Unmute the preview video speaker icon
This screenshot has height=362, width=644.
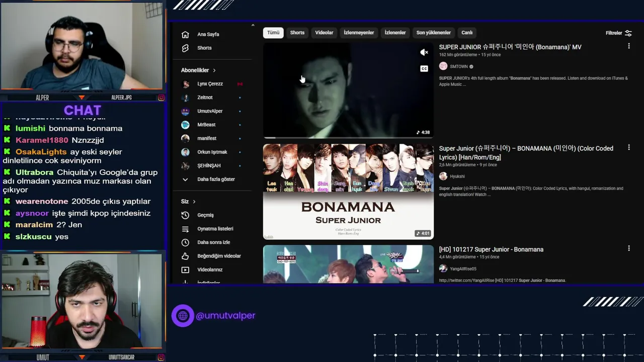(424, 52)
